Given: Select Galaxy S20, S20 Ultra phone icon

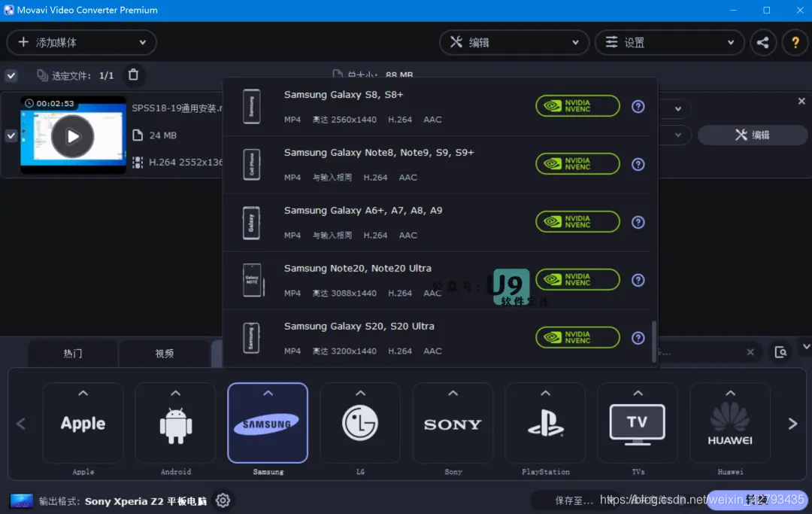Looking at the screenshot, I should click(252, 338).
